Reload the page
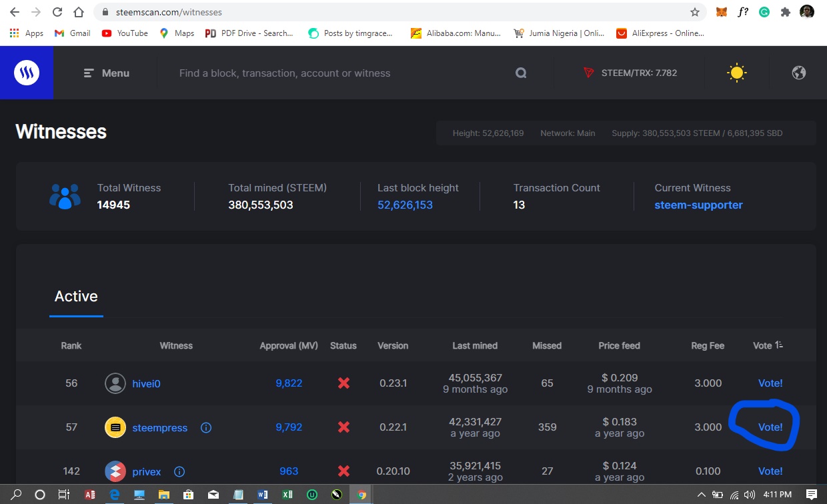This screenshot has height=504, width=827. point(57,12)
